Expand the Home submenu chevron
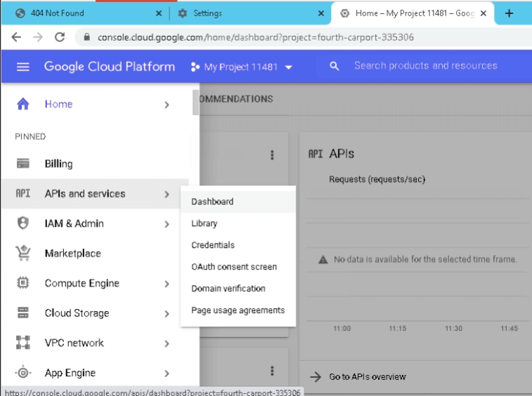Viewport: 532px width, 396px height. coord(167,105)
